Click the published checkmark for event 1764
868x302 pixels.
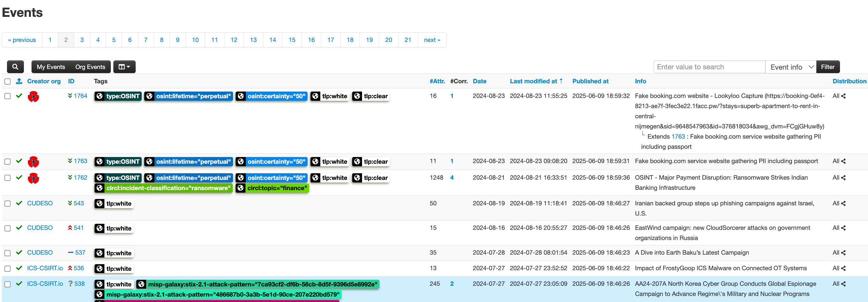tap(19, 95)
